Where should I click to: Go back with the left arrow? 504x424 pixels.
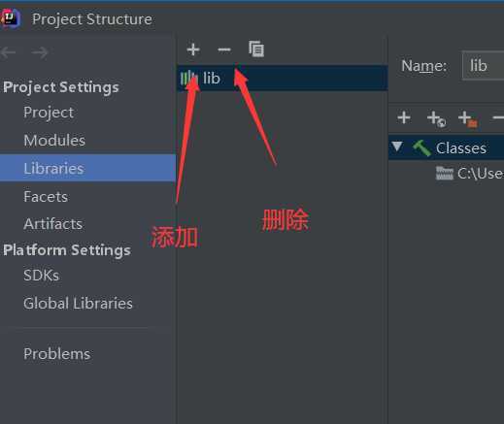click(8, 52)
